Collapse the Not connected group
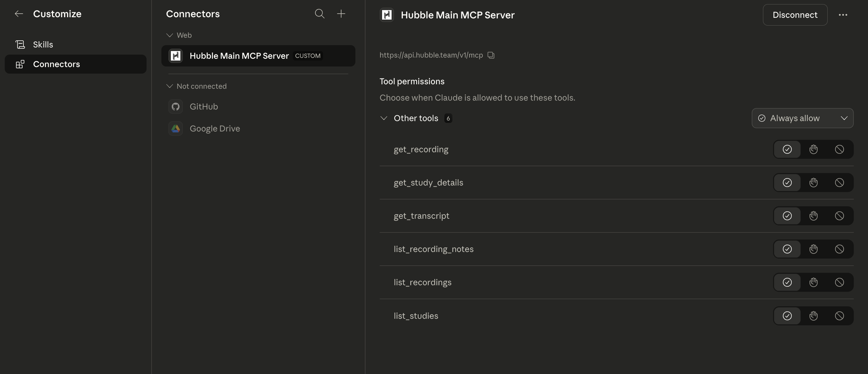 [169, 86]
